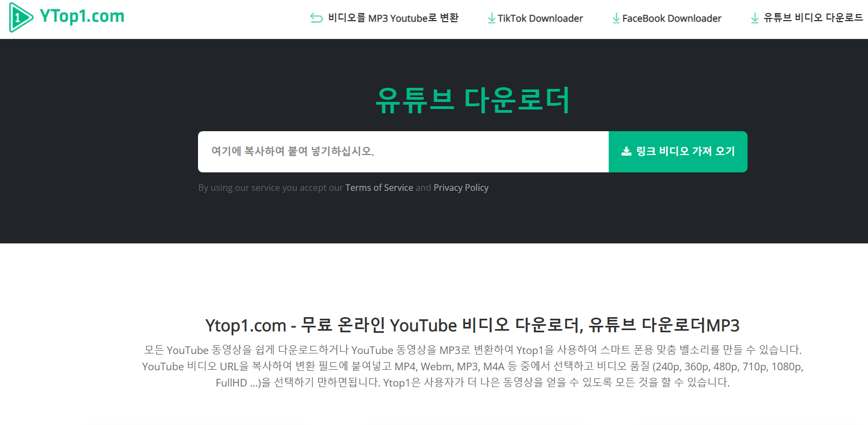Click the 유튜브 다운로더 green heading
Screen dimensions: 868x425
[473, 100]
